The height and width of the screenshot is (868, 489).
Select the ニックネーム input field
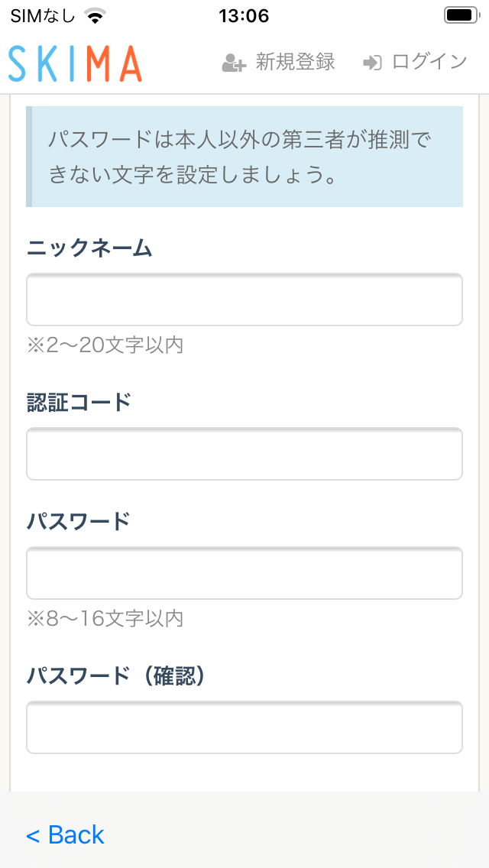pyautogui.click(x=244, y=300)
